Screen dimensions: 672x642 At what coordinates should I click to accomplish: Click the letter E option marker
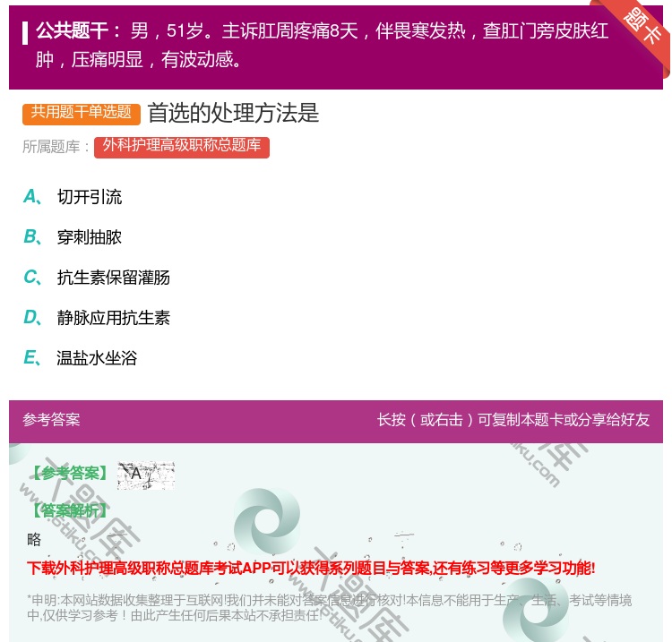pos(31,358)
